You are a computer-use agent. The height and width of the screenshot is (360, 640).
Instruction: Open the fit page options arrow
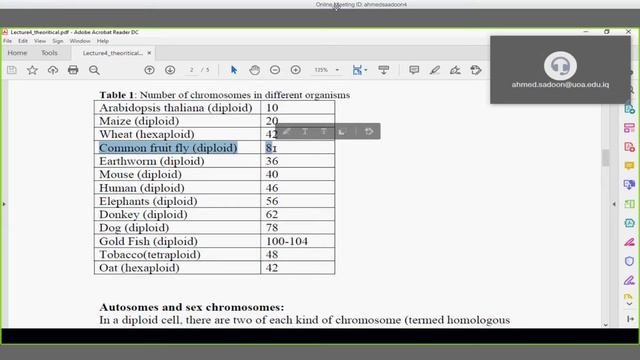pos(366,70)
